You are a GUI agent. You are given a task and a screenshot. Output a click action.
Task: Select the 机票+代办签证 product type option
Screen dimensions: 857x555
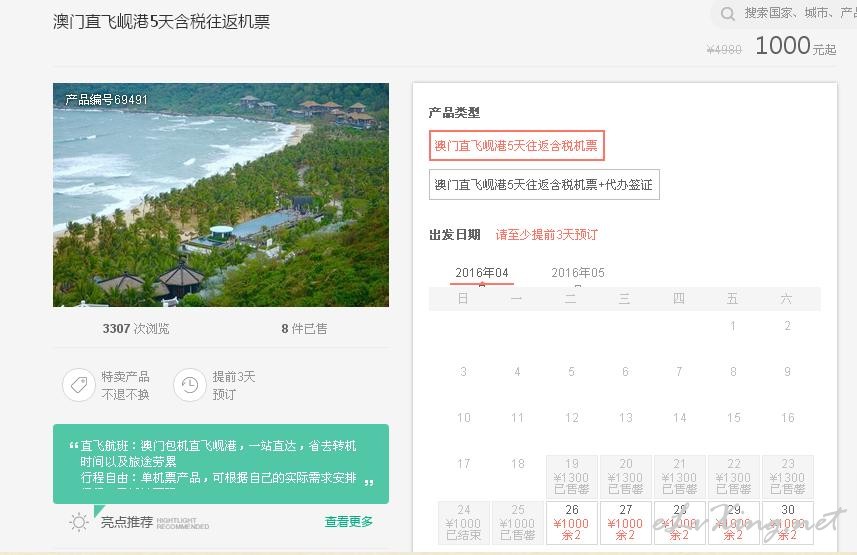(x=544, y=185)
